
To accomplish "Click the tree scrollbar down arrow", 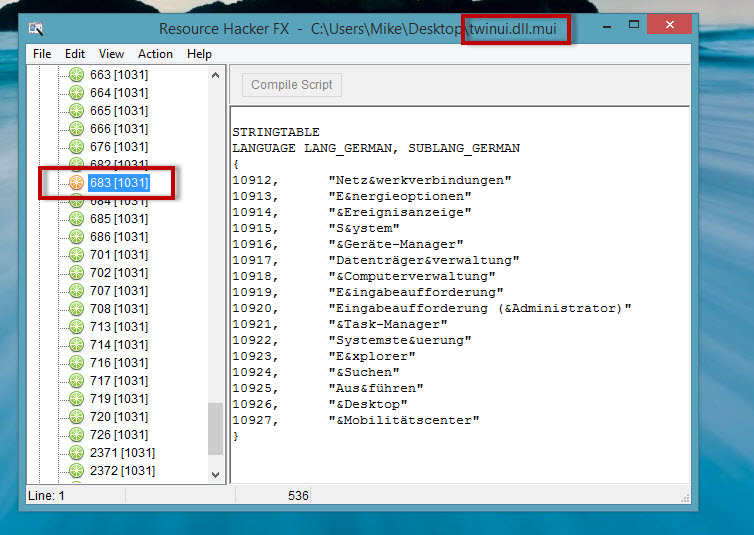I will [215, 474].
